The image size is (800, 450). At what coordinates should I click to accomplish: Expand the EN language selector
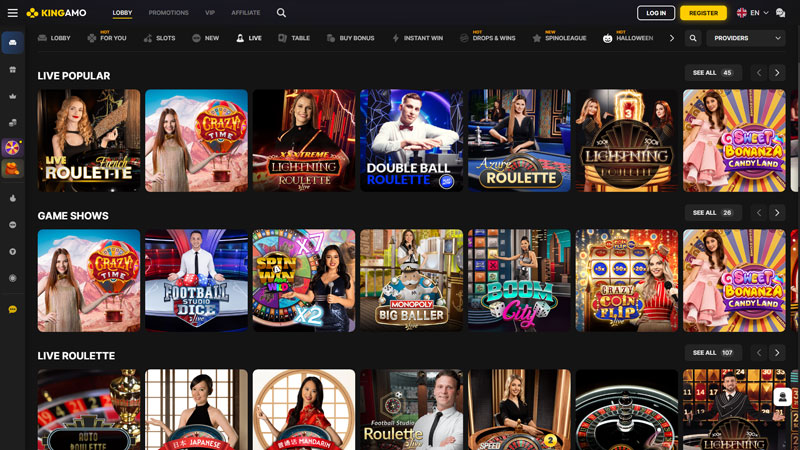pyautogui.click(x=759, y=13)
